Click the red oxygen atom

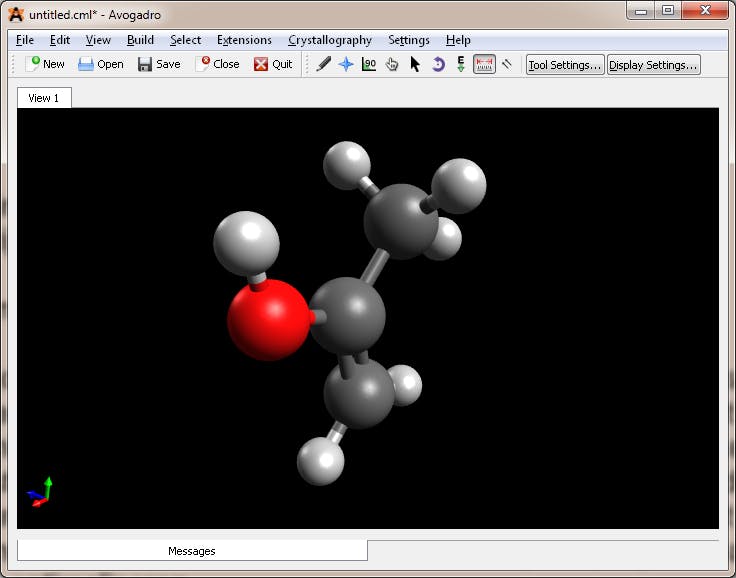[x=267, y=321]
